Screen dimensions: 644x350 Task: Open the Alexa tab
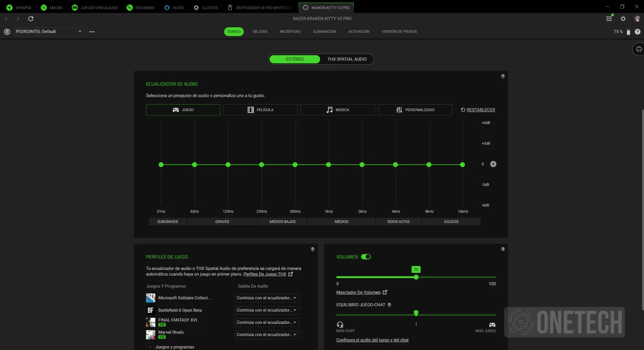coord(174,7)
